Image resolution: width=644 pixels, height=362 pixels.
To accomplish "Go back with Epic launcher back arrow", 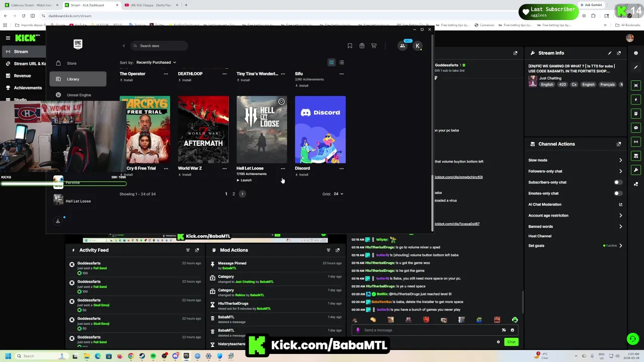I will click(x=124, y=46).
